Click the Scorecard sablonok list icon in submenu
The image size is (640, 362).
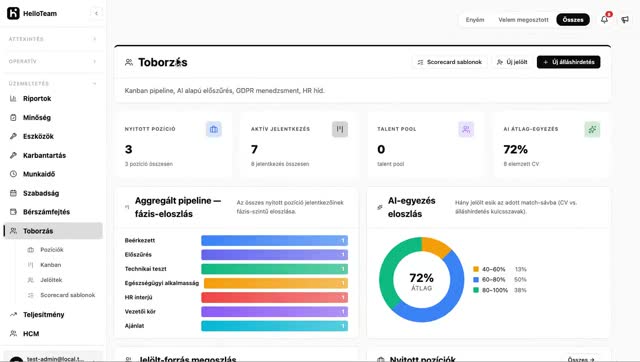(31, 295)
